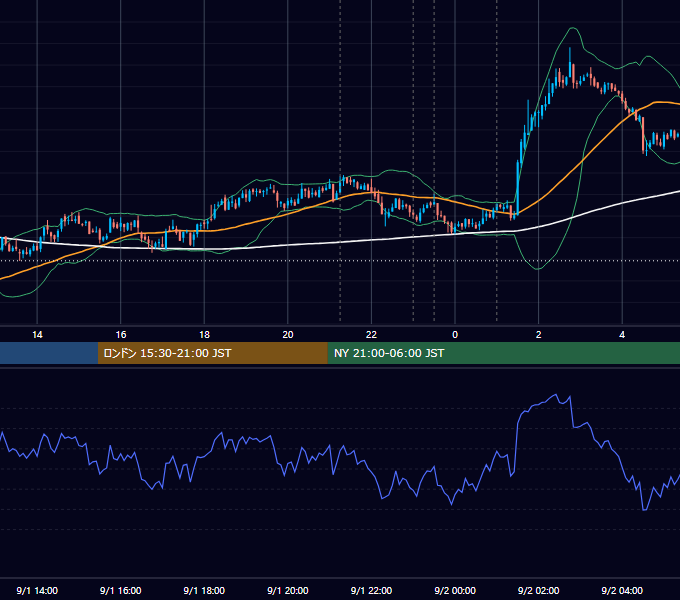Click the 9/2 04:00 date label
Screen dimensions: 680x600
(622, 590)
